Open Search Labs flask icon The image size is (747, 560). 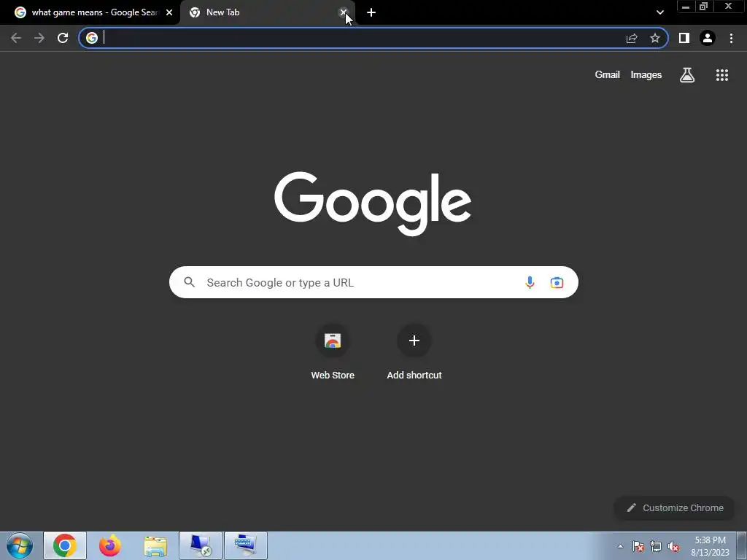[x=687, y=75]
